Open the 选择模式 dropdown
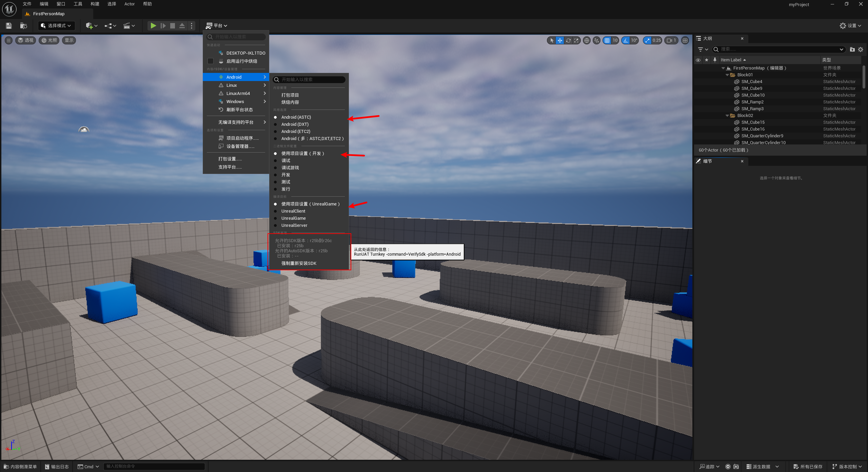This screenshot has height=472, width=868. point(56,26)
